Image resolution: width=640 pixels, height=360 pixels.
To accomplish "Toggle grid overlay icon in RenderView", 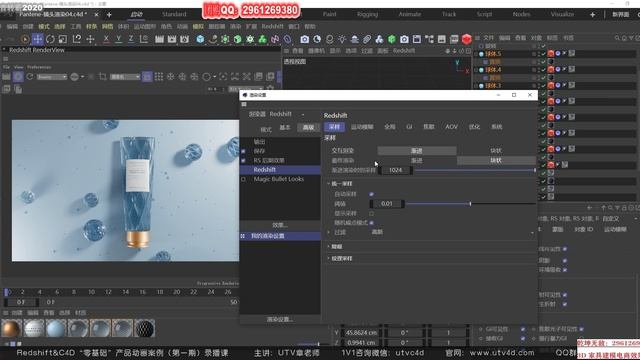I will click(159, 77).
